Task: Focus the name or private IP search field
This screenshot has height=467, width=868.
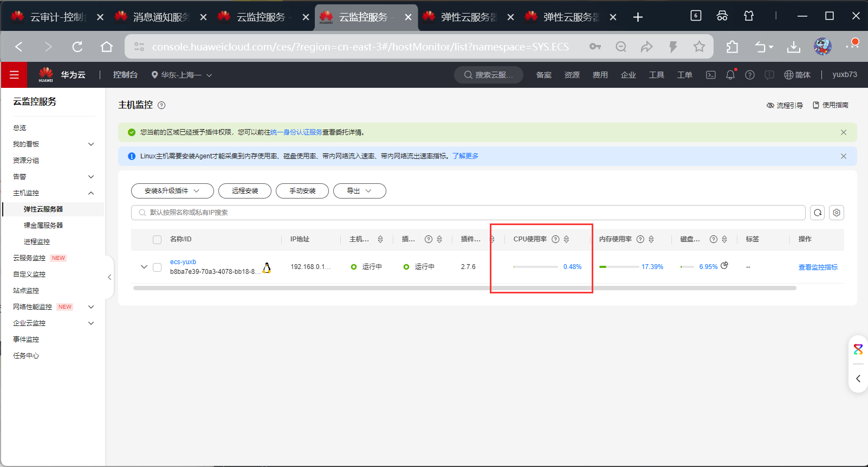Action: click(468, 213)
